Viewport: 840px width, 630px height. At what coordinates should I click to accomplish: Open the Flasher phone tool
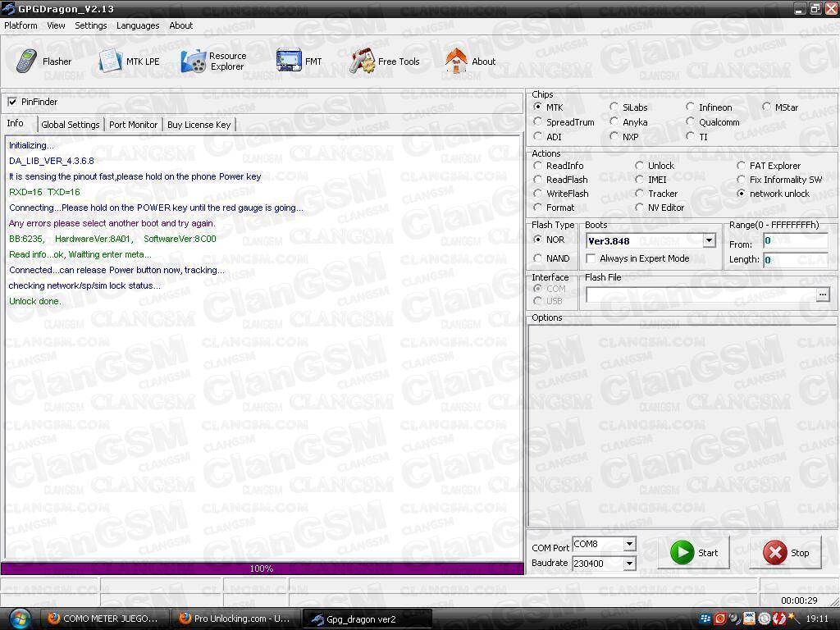43,61
